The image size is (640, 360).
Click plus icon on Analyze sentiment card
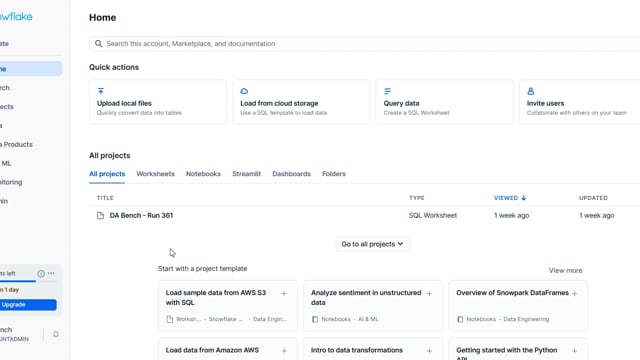pyautogui.click(x=429, y=293)
